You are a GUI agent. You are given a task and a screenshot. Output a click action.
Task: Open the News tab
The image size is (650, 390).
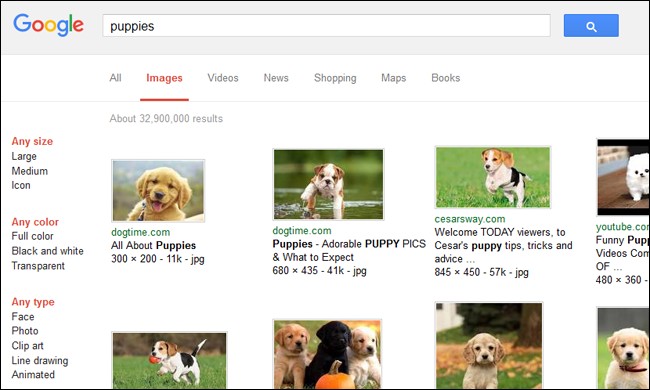coord(276,78)
